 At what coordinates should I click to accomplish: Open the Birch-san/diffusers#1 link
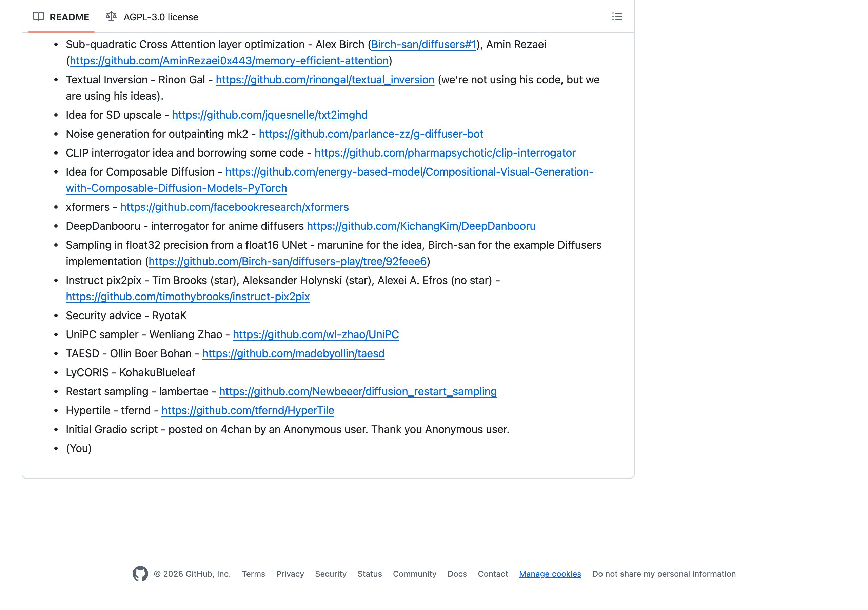pyautogui.click(x=423, y=45)
